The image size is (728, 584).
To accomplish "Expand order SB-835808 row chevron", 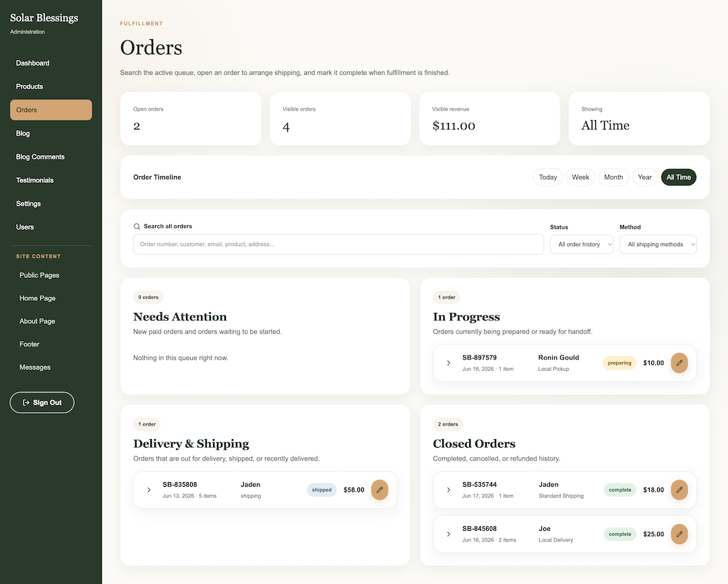I will (148, 490).
